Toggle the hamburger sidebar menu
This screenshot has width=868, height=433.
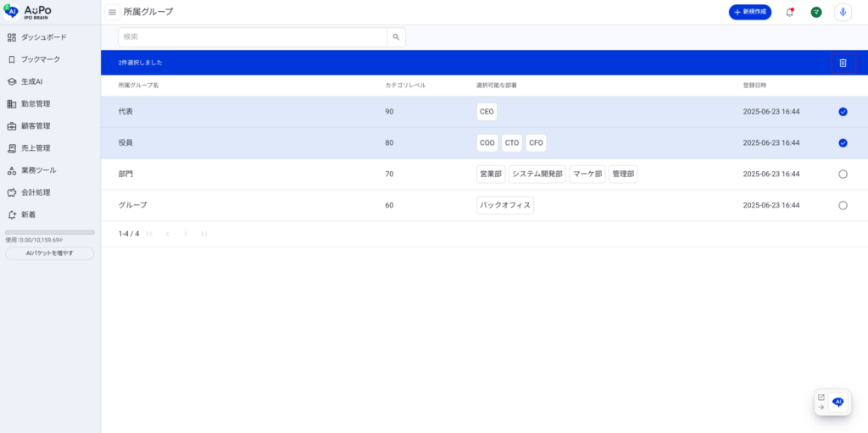(112, 12)
